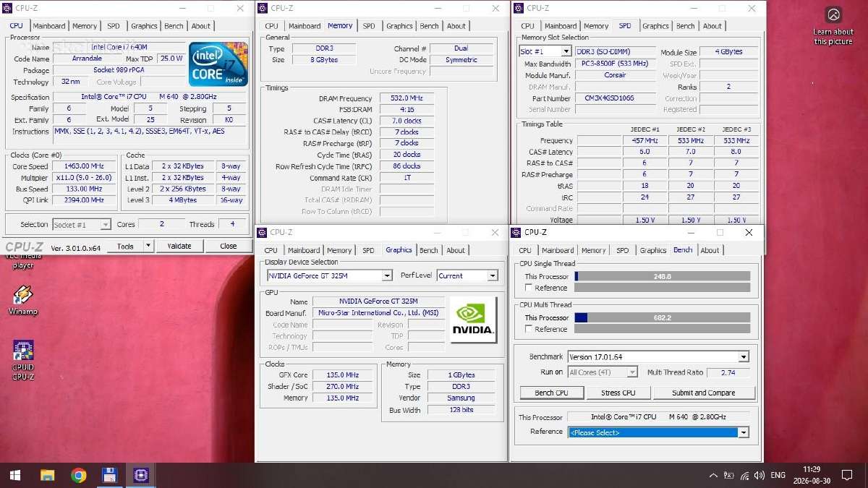Click the Multi Thread Ratio 2.74 value
868x488 pixels.
(728, 372)
